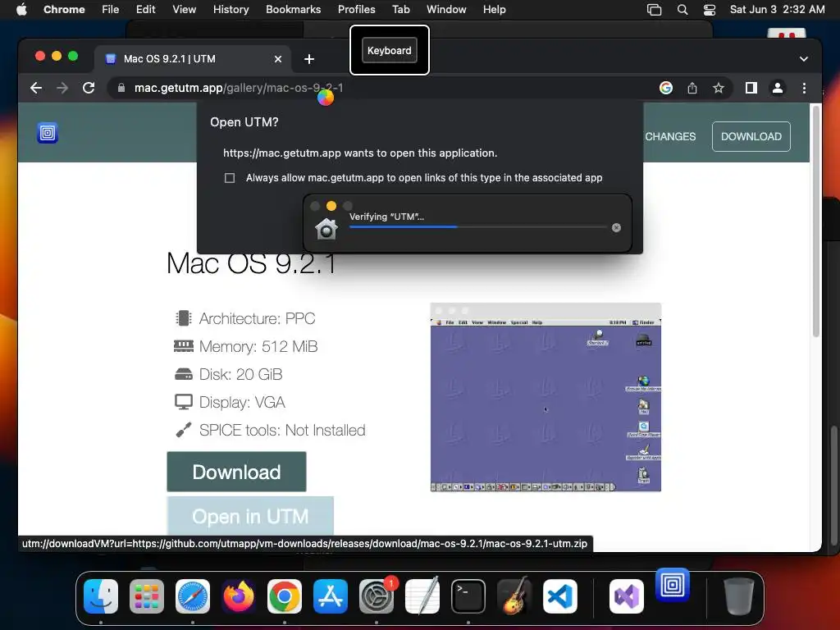The image size is (840, 630).
Task: Open the Window menu
Action: click(446, 10)
